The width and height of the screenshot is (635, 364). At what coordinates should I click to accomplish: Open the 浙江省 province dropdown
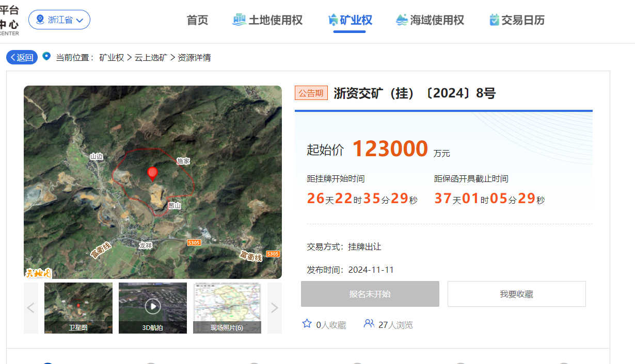tap(59, 20)
